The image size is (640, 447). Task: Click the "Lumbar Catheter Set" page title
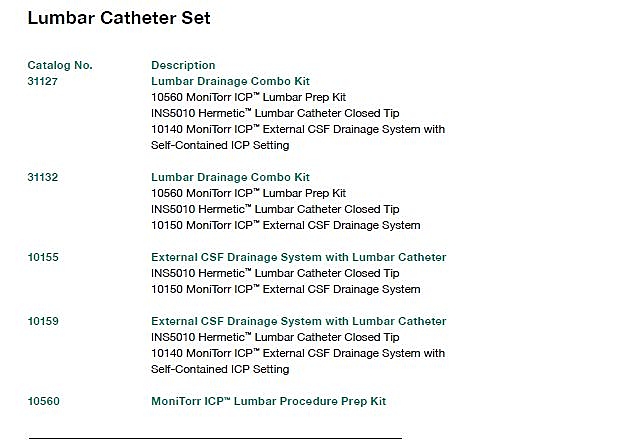pos(119,18)
